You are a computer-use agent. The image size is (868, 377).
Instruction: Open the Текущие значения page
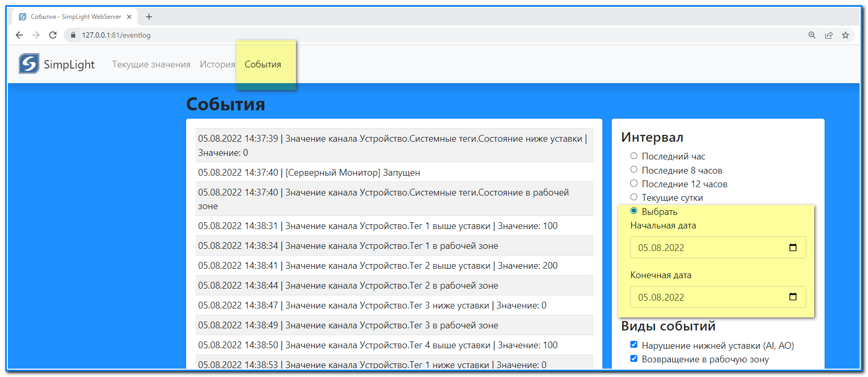tap(151, 64)
